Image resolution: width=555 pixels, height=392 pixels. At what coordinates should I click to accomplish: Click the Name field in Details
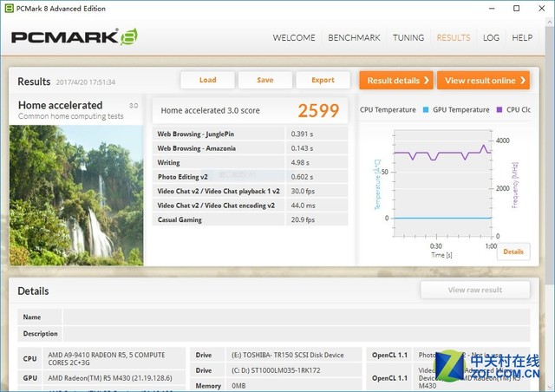click(x=297, y=317)
